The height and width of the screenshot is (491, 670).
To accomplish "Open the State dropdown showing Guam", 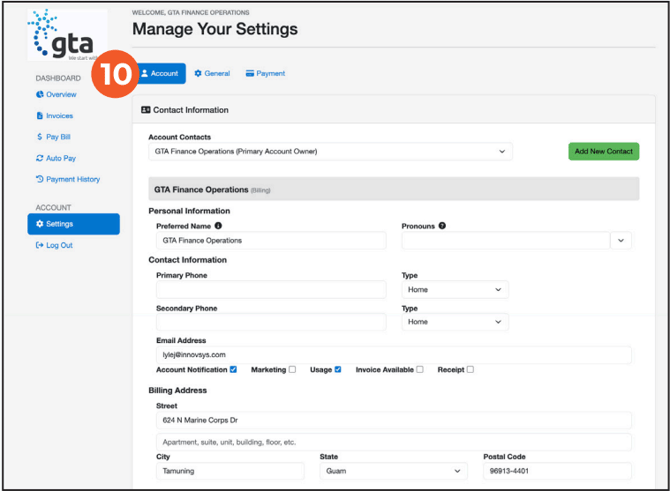I will pyautogui.click(x=394, y=471).
